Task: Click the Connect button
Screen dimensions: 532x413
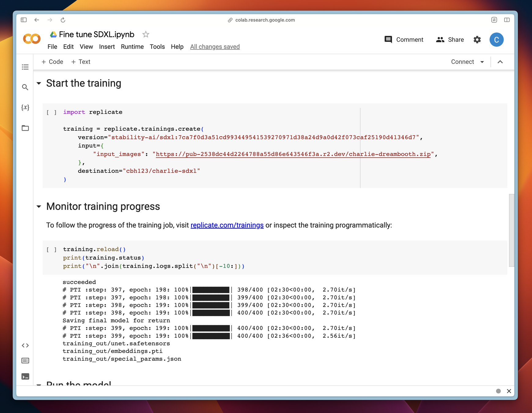Action: point(462,62)
